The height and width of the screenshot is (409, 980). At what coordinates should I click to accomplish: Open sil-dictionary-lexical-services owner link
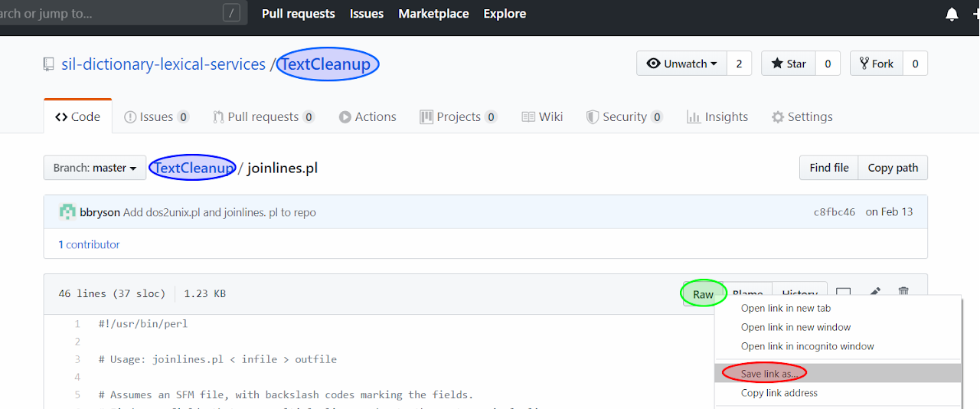[163, 64]
